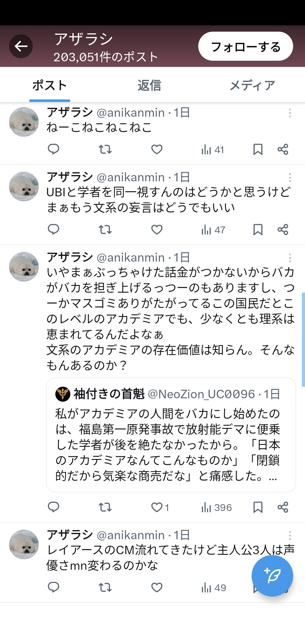
Task: Like the ねーこねこねこねこ post
Action: point(157,149)
